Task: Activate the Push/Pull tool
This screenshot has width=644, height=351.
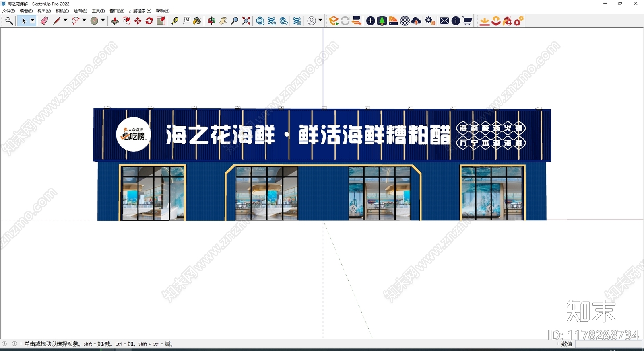Action: (x=115, y=21)
